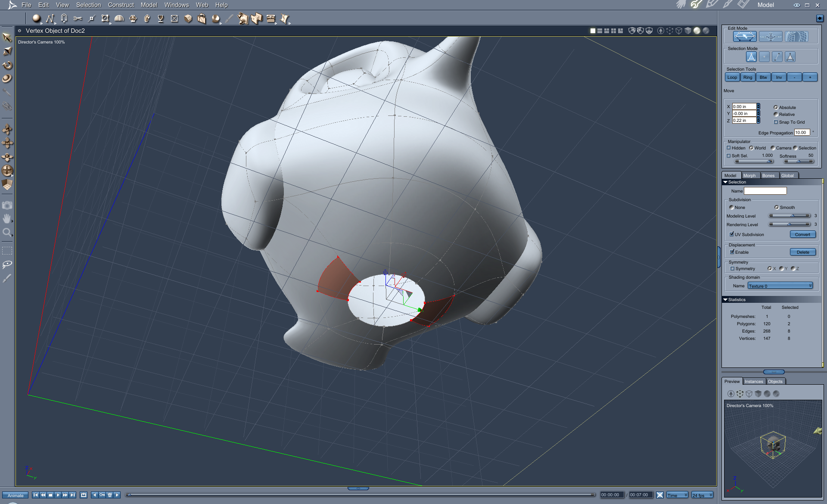
Task: Enable Snap To Grid checkbox
Action: [x=776, y=122]
